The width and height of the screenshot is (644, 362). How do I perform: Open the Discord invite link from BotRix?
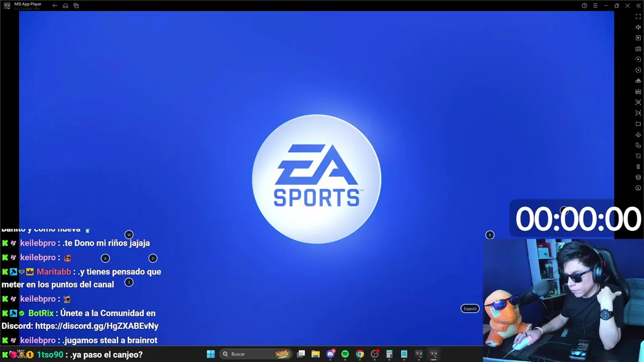(x=97, y=326)
